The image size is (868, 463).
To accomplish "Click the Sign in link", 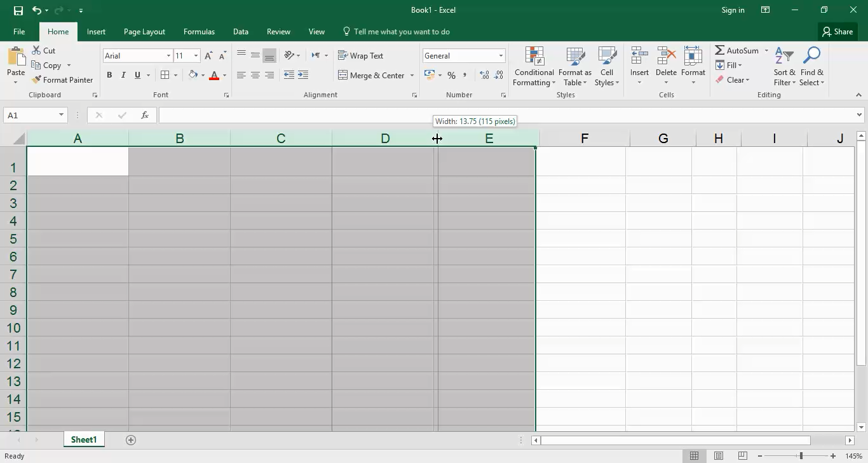I will point(733,10).
